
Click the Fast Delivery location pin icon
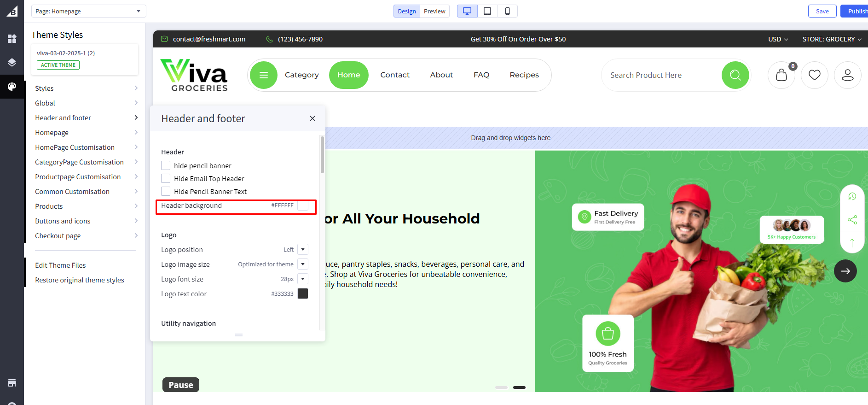584,217
